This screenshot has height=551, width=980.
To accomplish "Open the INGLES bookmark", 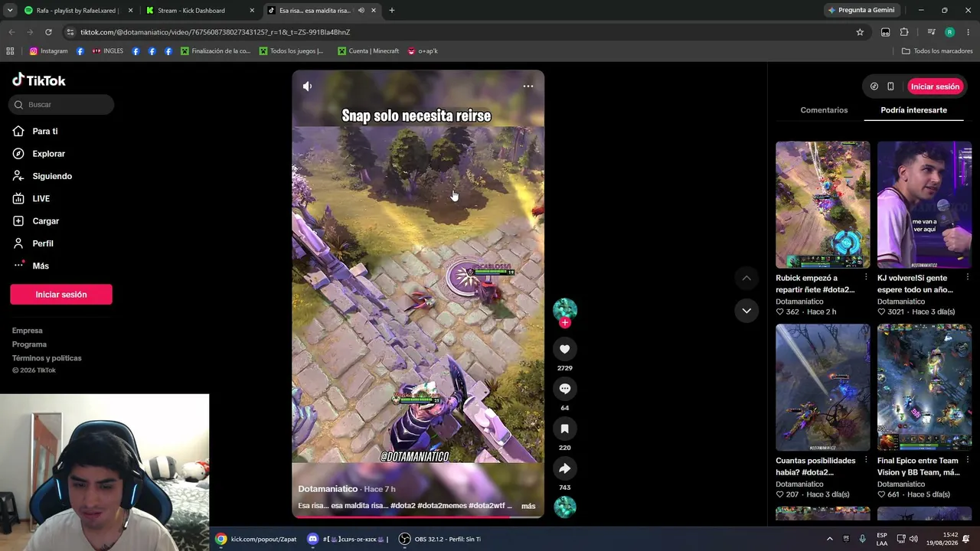I will click(107, 51).
